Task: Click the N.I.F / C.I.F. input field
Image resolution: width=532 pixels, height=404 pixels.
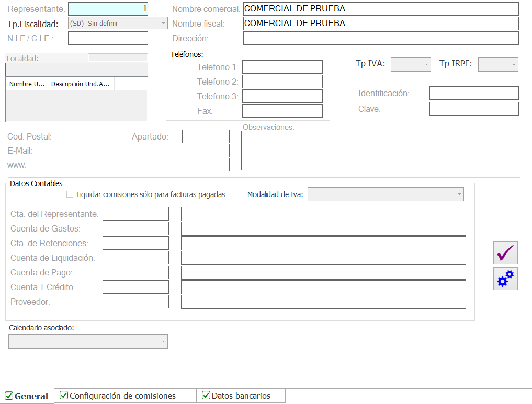Action: coord(108,38)
